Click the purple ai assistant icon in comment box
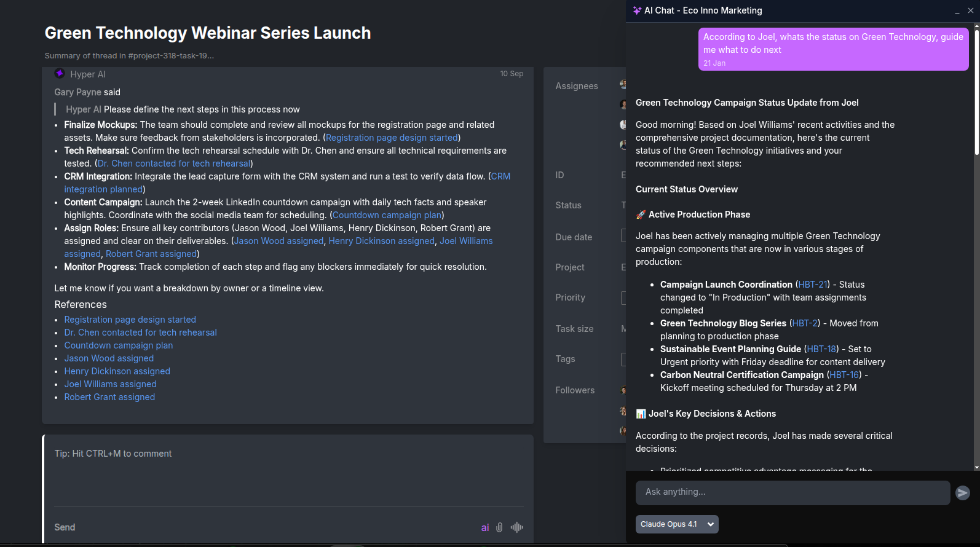This screenshot has width=980, height=547. [x=485, y=527]
